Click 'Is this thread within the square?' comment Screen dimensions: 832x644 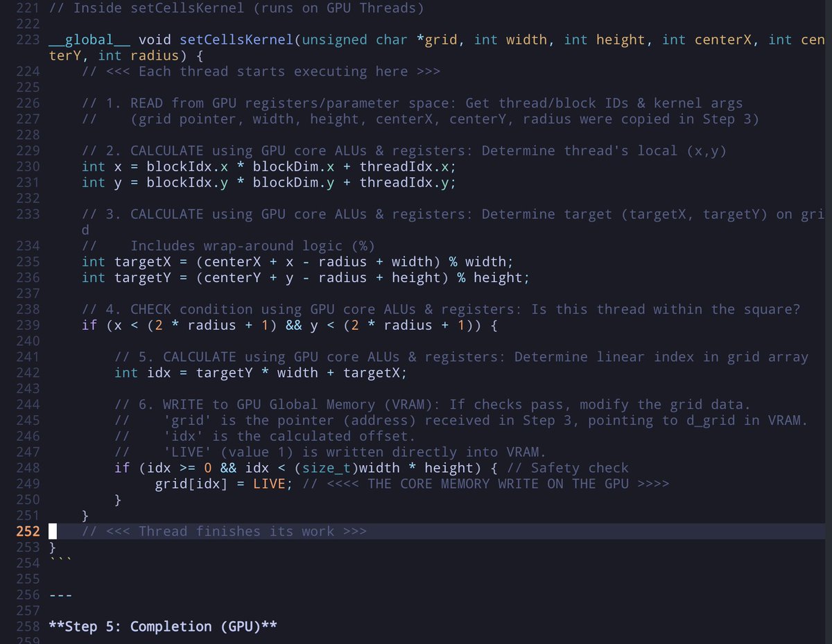(666, 309)
